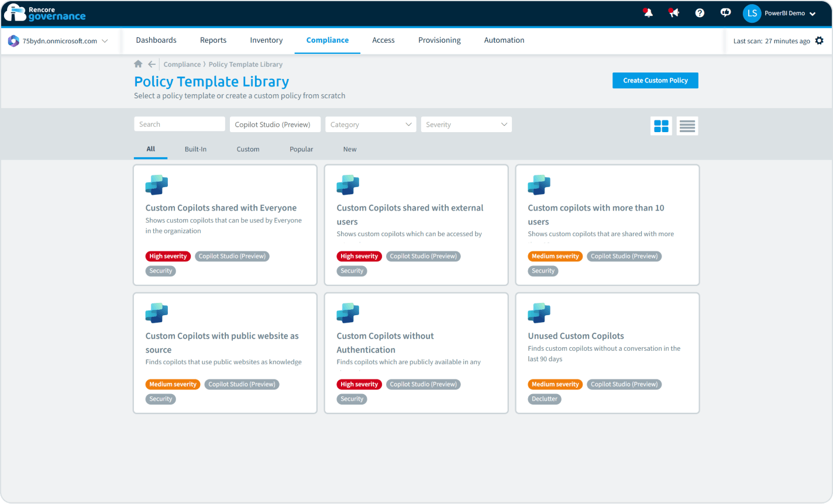Screen dimensions: 833x504
Task: Open the Compliance menu
Action: coord(328,40)
